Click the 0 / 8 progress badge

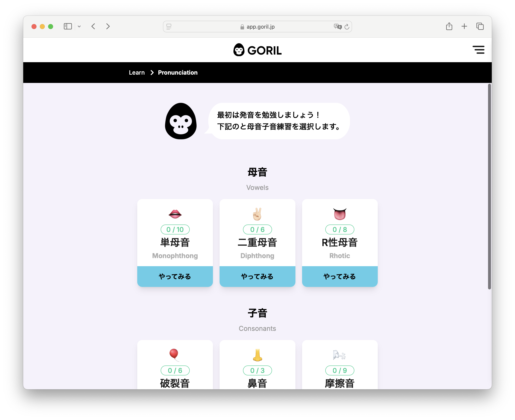(x=340, y=229)
